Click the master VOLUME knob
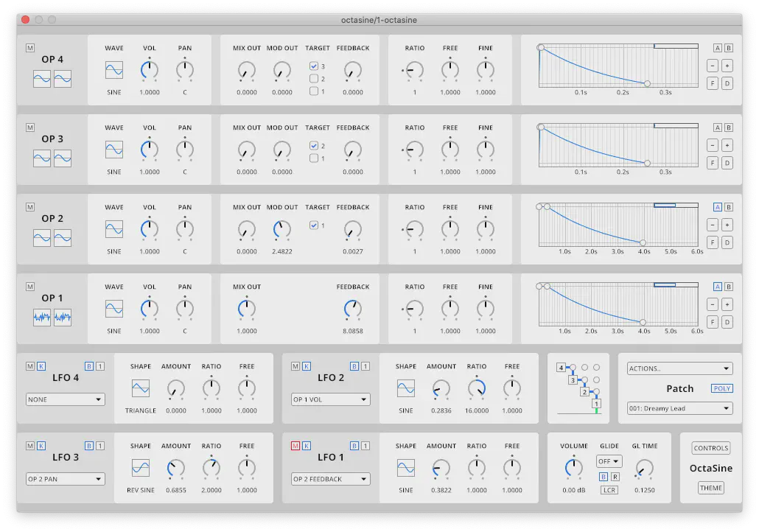Image resolution: width=759 pixels, height=532 pixels. pos(574,467)
